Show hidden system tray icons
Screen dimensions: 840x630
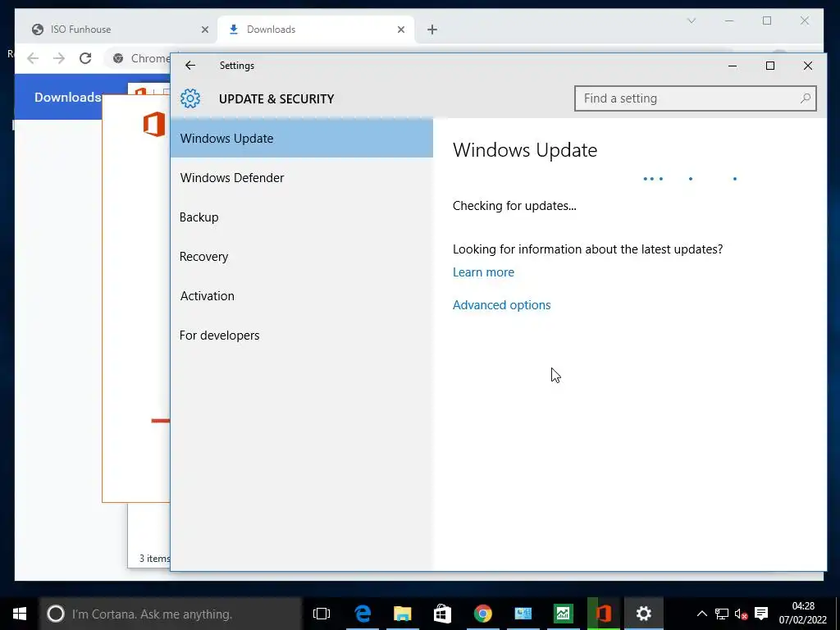(702, 614)
